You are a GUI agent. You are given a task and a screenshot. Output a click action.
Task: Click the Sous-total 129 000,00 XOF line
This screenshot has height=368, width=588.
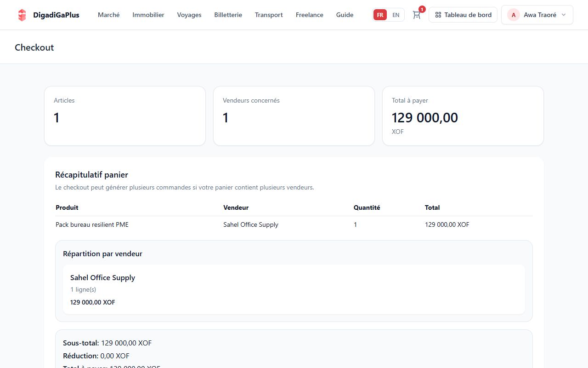click(107, 343)
